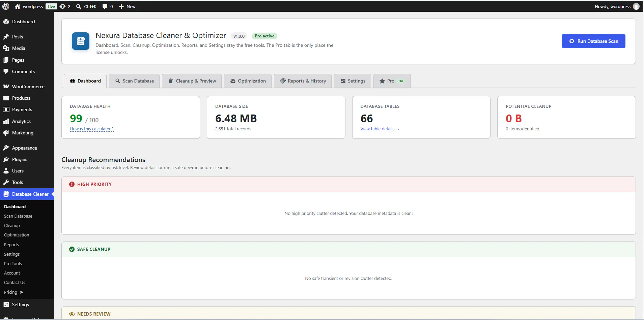The height and width of the screenshot is (320, 644).
Task: Open Account in Database Cleaner submenu
Action: 12,273
